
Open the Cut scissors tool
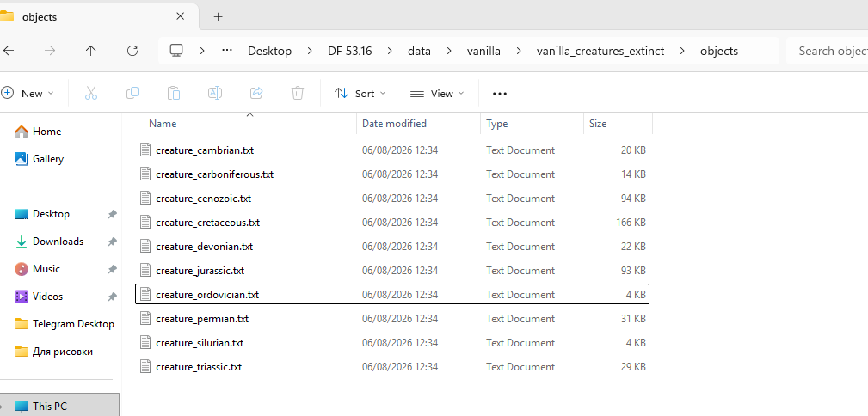pos(91,93)
